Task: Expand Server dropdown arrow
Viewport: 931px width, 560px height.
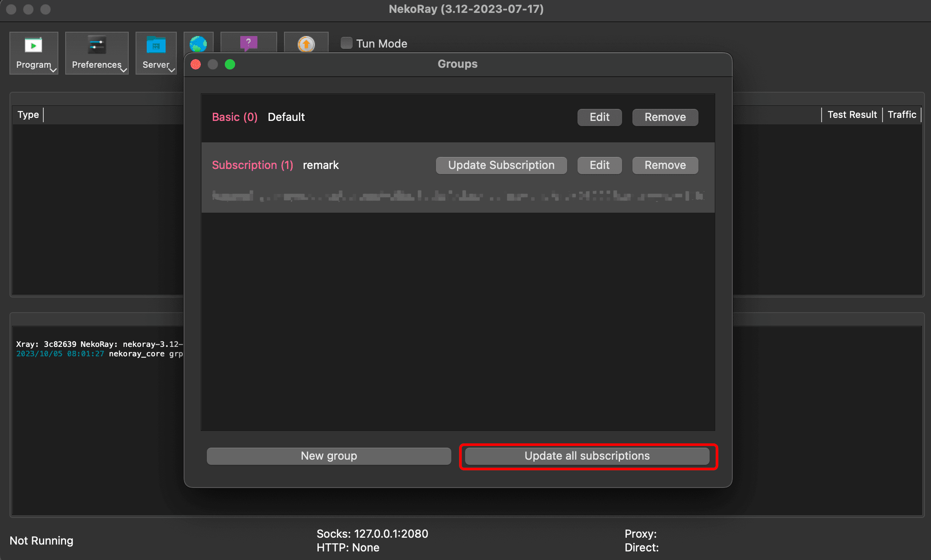Action: pyautogui.click(x=172, y=70)
